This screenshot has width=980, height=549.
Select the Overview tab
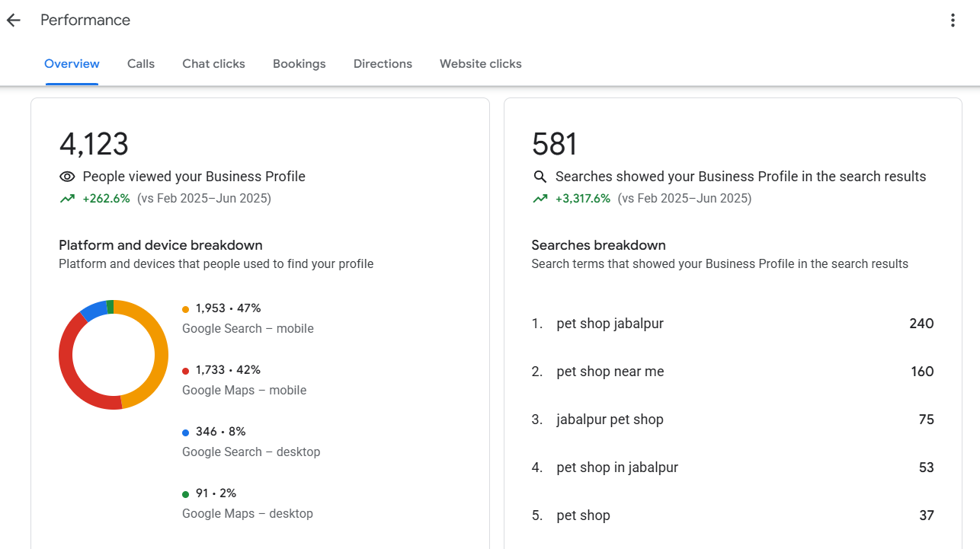(x=72, y=64)
